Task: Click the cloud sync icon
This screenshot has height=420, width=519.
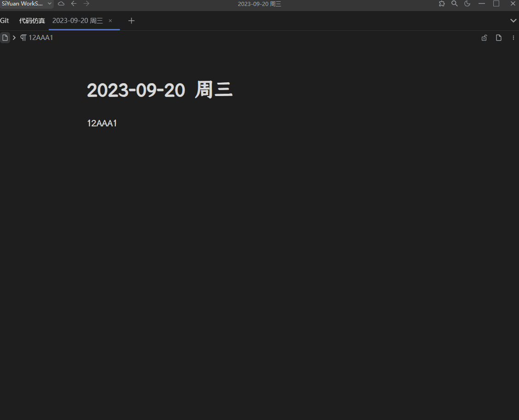Action: click(61, 4)
